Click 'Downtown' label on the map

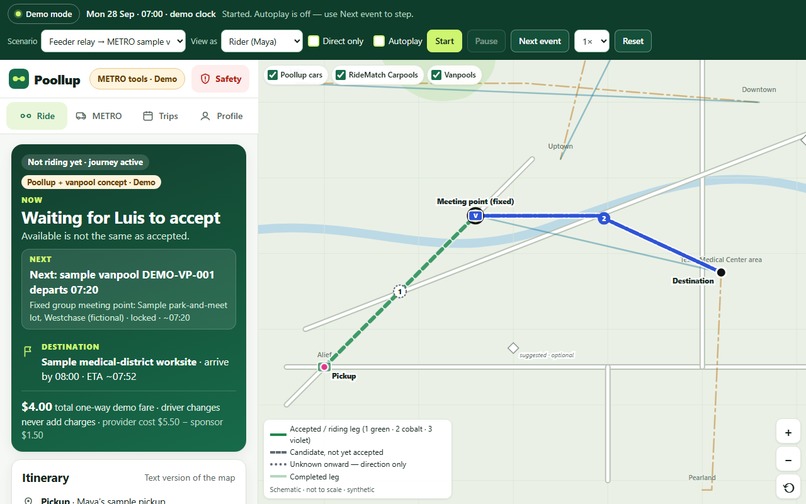click(x=759, y=89)
